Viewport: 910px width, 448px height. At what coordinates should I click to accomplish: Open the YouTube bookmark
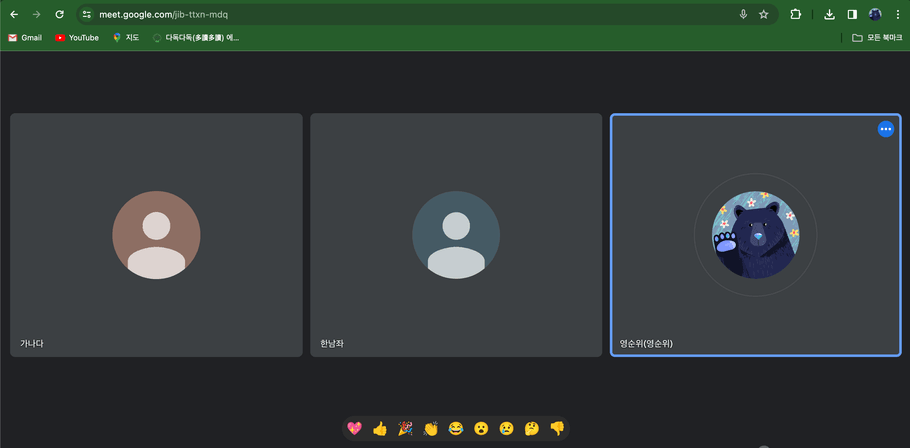[77, 38]
